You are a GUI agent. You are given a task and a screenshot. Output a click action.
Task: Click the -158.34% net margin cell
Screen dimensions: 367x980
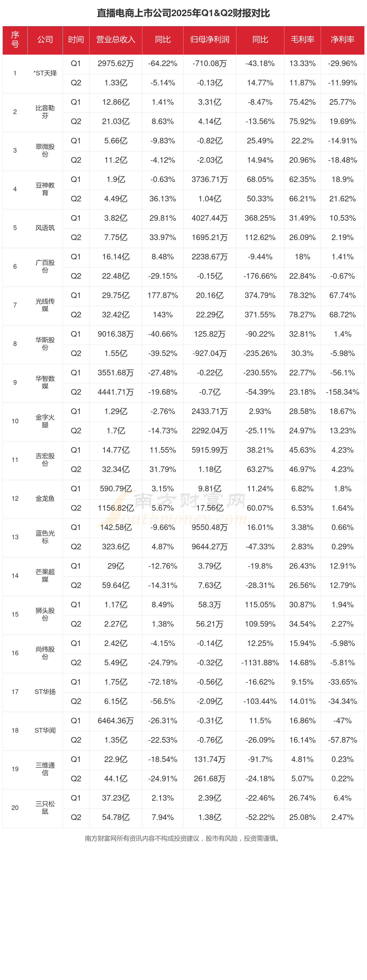click(x=342, y=392)
